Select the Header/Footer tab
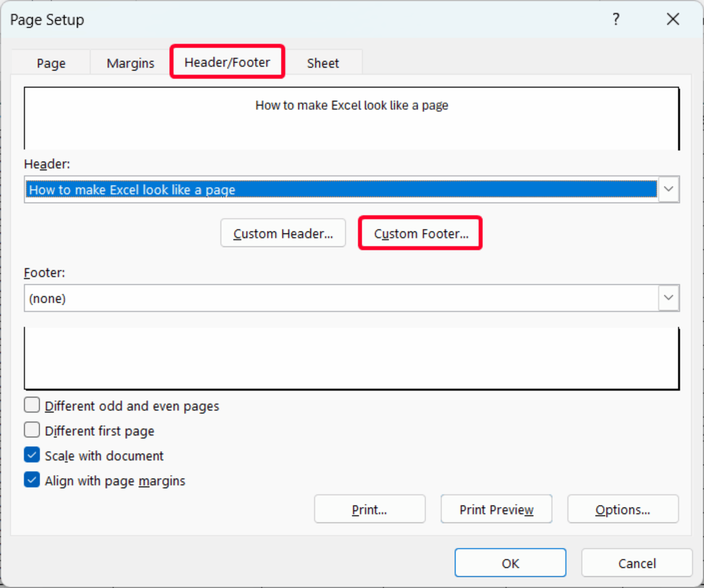Image resolution: width=704 pixels, height=588 pixels. pos(227,62)
